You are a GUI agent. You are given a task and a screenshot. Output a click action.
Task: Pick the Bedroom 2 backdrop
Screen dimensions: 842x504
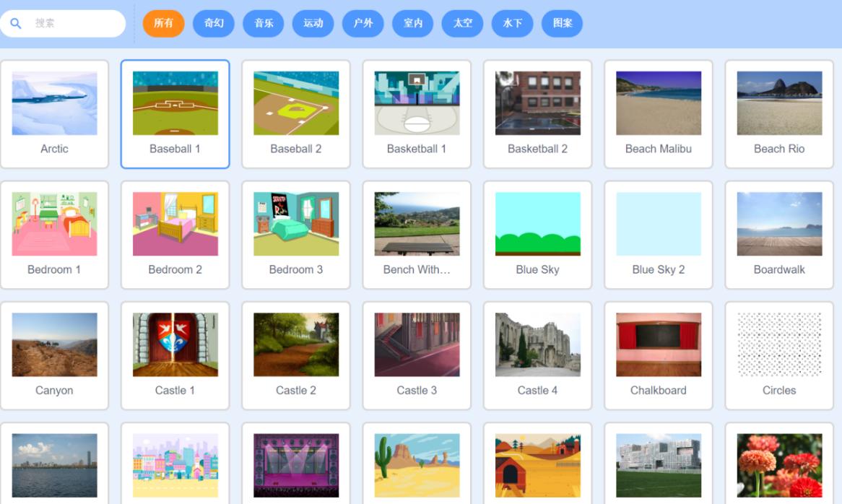pyautogui.click(x=175, y=235)
